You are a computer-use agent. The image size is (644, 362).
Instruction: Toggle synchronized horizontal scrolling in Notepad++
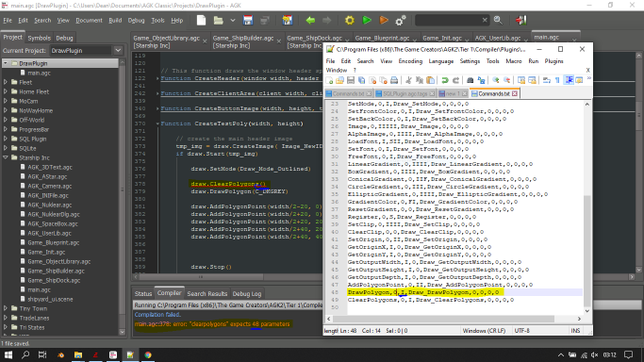532,80
